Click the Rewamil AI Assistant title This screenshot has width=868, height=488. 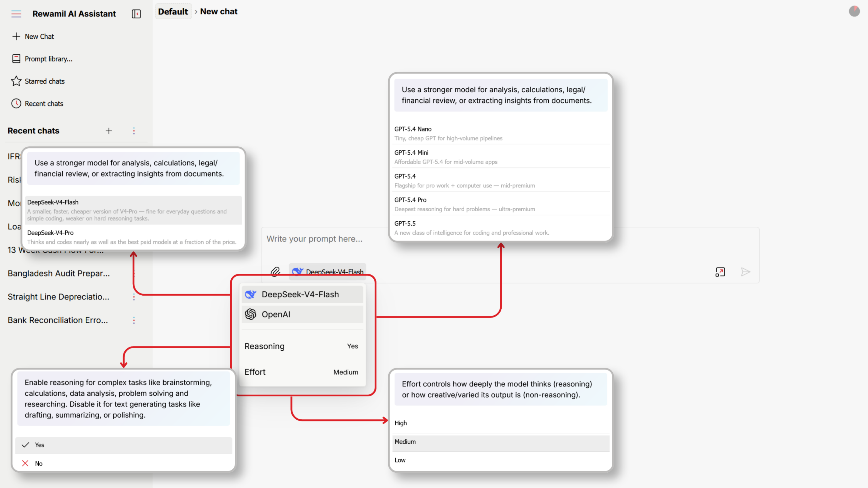(74, 14)
